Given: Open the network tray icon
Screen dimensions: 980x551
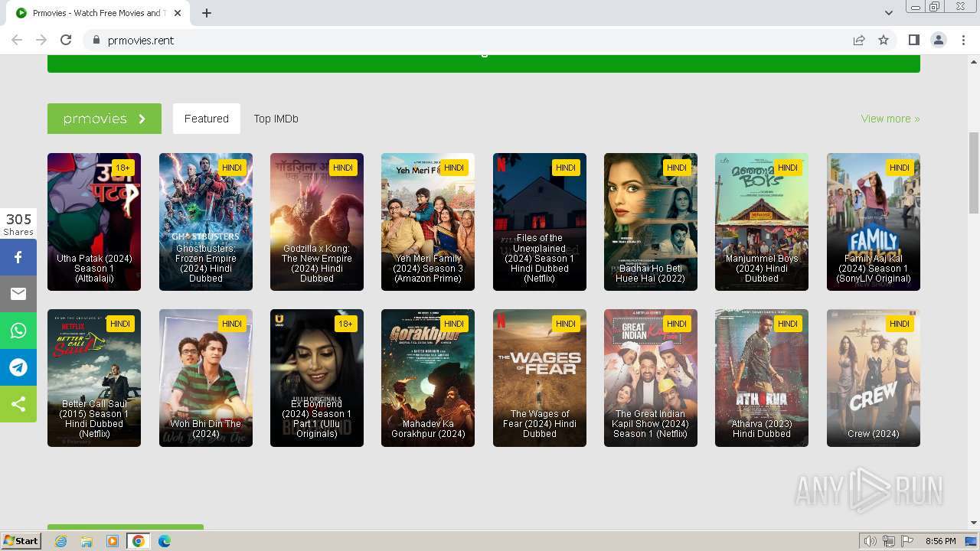Looking at the screenshot, I should tap(889, 541).
